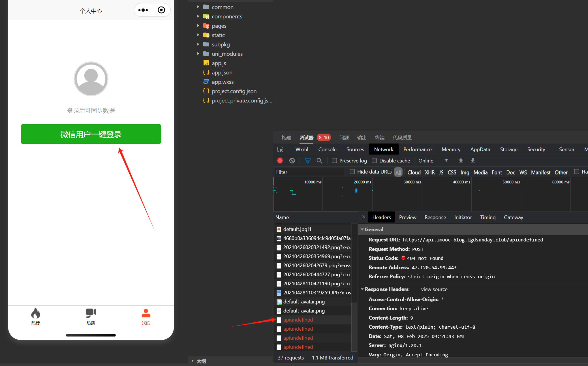
Task: Collapse the General headers section
Action: point(362,230)
